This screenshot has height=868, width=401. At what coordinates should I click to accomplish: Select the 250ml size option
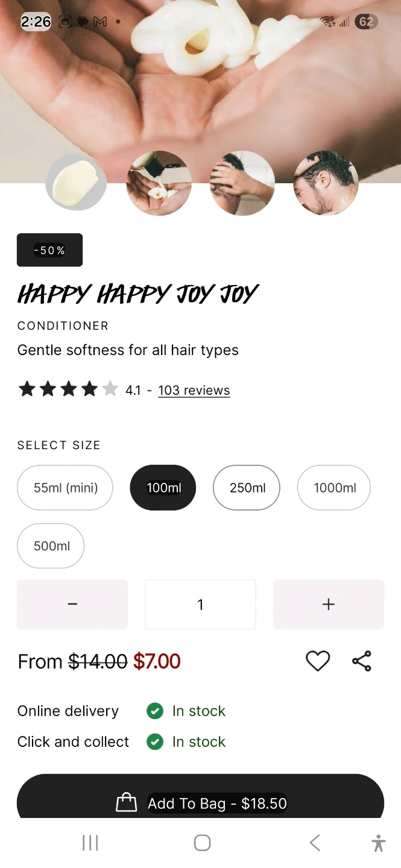pyautogui.click(x=247, y=488)
